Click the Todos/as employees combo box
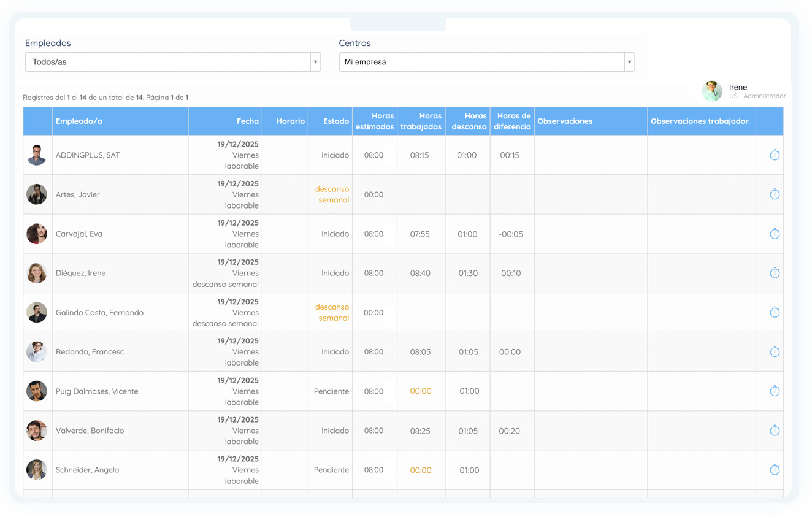 pyautogui.click(x=173, y=62)
